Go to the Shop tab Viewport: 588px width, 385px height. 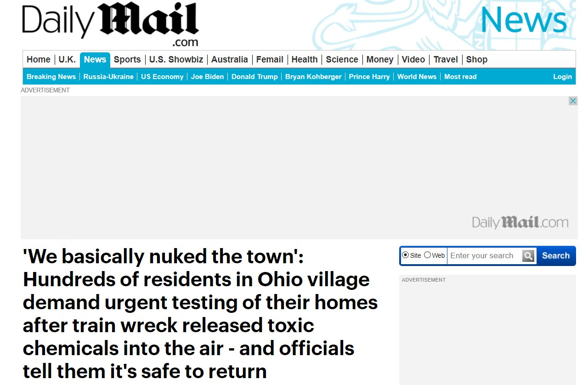[x=477, y=60]
